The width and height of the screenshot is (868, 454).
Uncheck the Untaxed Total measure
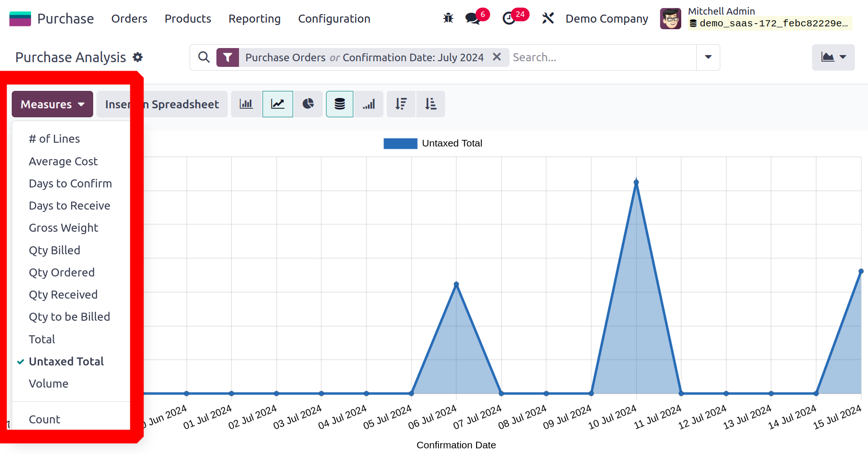[x=66, y=361]
